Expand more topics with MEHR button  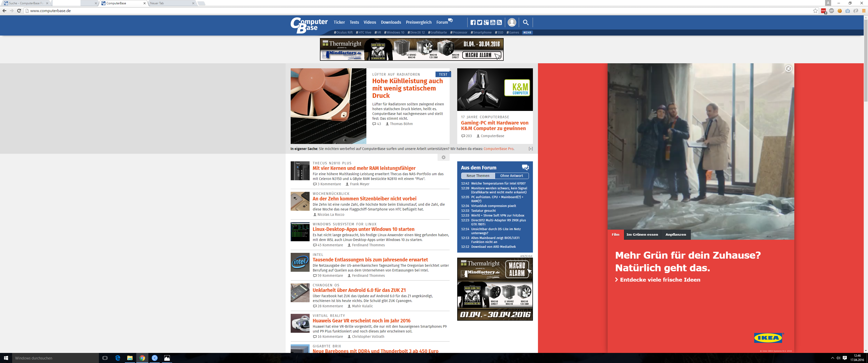coord(527,33)
